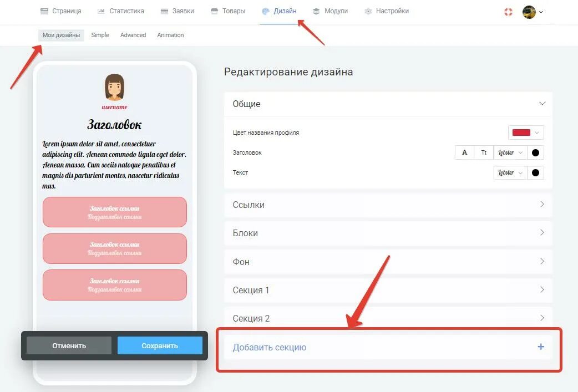Open the Модули top menu item
Viewport: 578px width, 392px height.
pyautogui.click(x=330, y=11)
